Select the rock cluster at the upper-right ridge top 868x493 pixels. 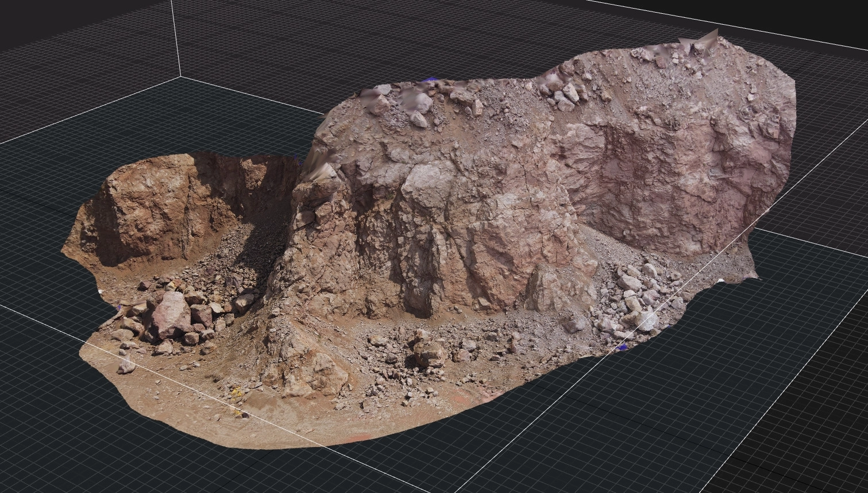(x=560, y=92)
